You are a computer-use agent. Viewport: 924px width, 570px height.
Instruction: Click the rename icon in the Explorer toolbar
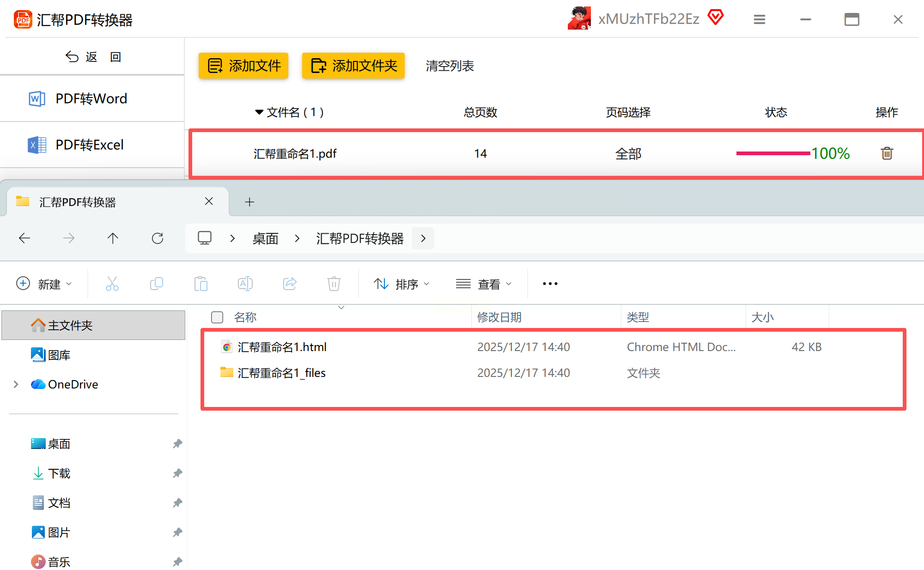(245, 284)
